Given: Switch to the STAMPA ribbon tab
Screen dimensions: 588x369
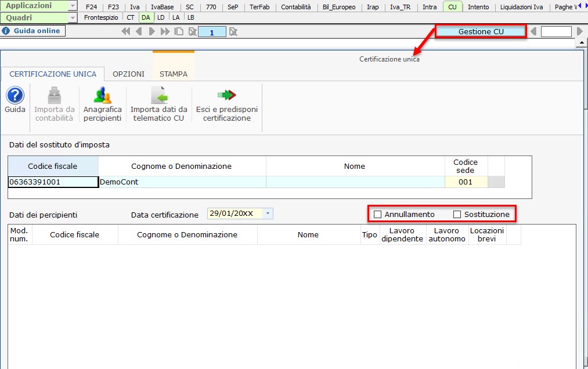Looking at the screenshot, I should [173, 74].
